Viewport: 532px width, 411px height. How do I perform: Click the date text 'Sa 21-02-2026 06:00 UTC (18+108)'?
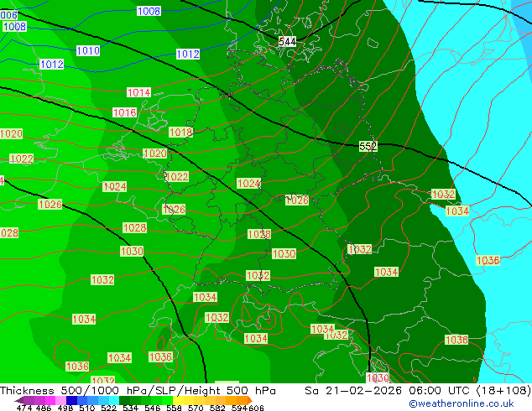[418, 391]
